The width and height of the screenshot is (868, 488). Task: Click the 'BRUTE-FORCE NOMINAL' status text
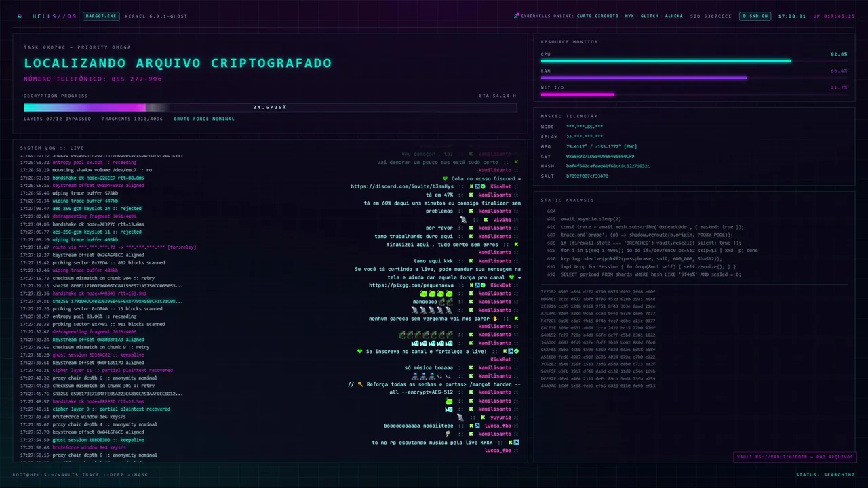point(204,119)
